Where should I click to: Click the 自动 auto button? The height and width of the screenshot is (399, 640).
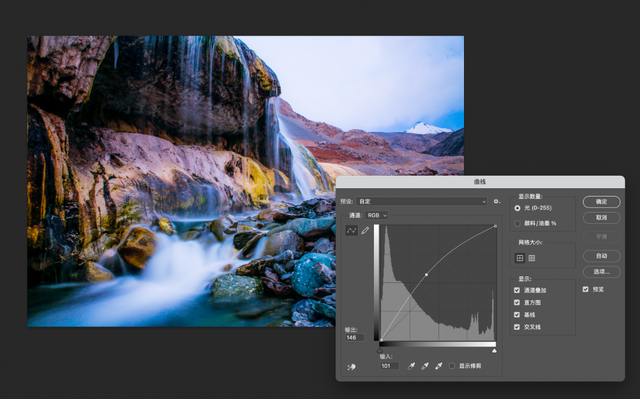tap(601, 256)
